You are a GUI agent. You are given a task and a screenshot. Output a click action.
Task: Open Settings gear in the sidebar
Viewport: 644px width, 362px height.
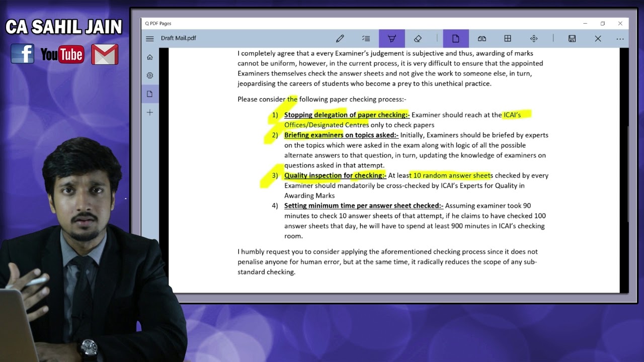pos(150,75)
